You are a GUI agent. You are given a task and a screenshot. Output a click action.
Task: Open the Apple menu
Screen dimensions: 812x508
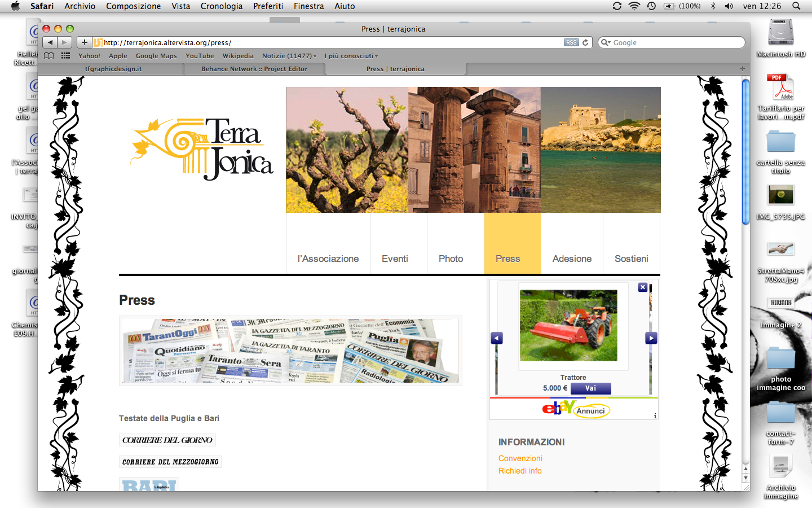(x=15, y=6)
